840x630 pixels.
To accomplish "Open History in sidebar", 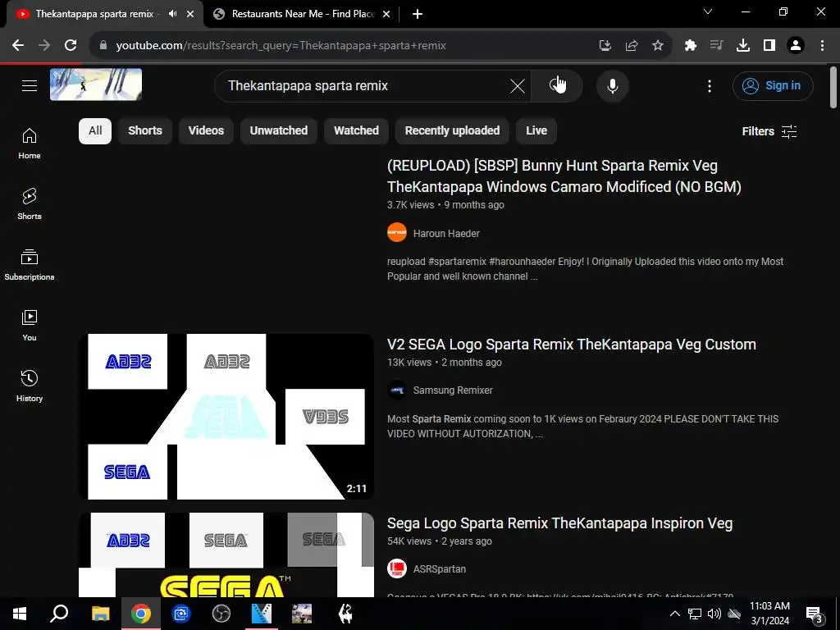I will (30, 386).
